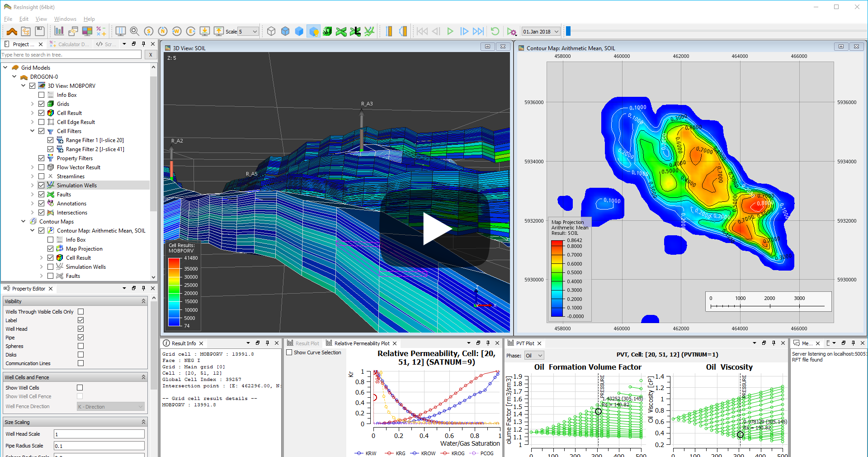Play the time step animation
Screen dimensions: 868x457
click(x=450, y=31)
